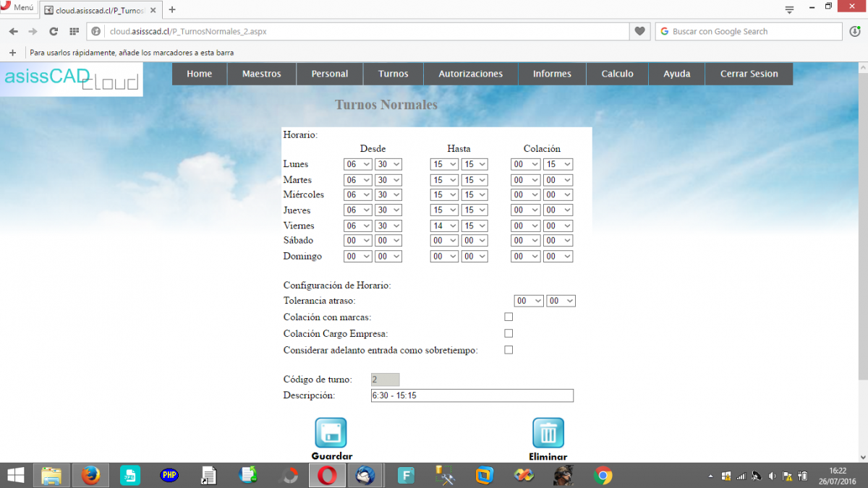868x488 pixels.
Task: Click the asissCAD cloud logo
Action: (72, 80)
